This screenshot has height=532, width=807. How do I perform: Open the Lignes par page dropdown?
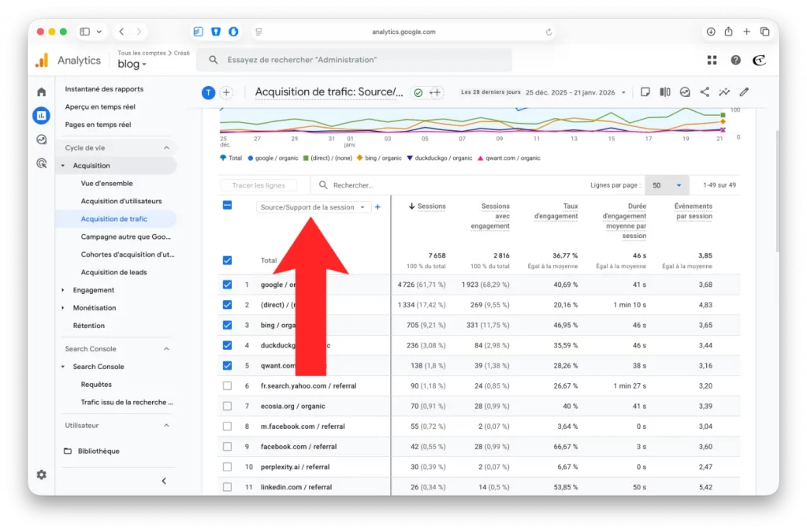(x=666, y=185)
